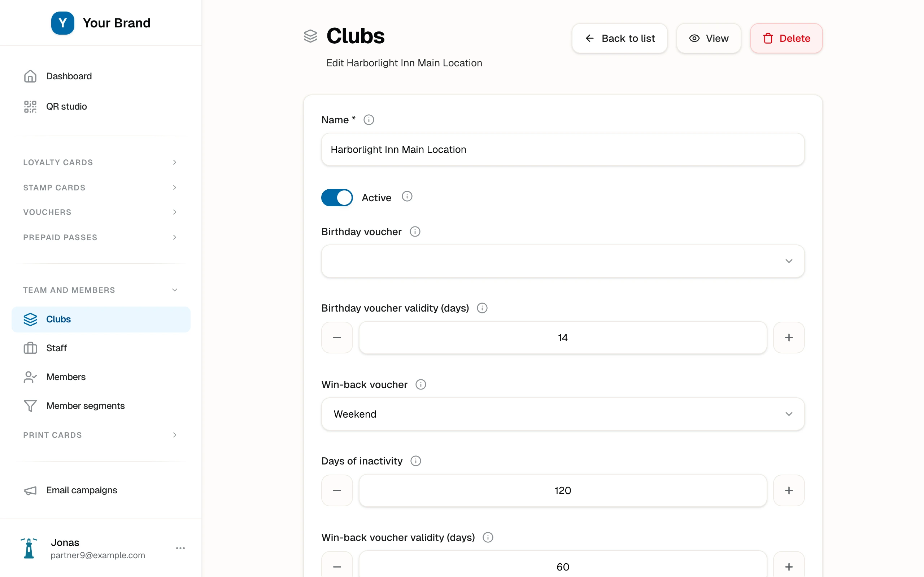
Task: Increase the Birthday voucher validity days
Action: click(x=789, y=338)
